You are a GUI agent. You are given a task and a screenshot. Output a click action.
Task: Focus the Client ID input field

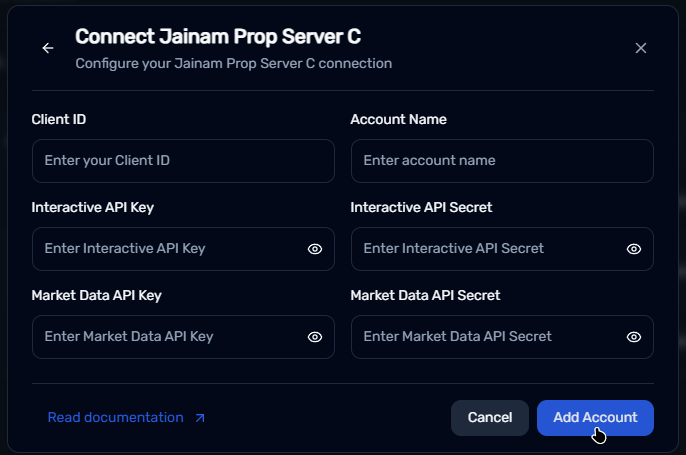[x=170, y=161]
